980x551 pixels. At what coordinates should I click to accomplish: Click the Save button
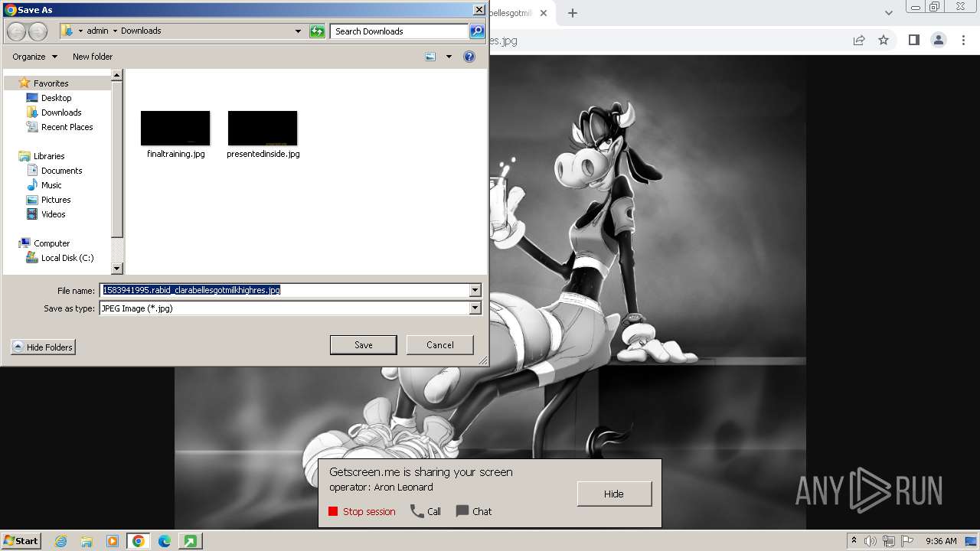364,345
